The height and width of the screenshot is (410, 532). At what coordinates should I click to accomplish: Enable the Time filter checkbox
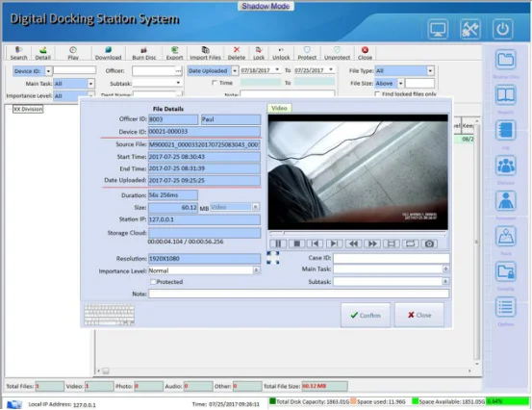(215, 83)
